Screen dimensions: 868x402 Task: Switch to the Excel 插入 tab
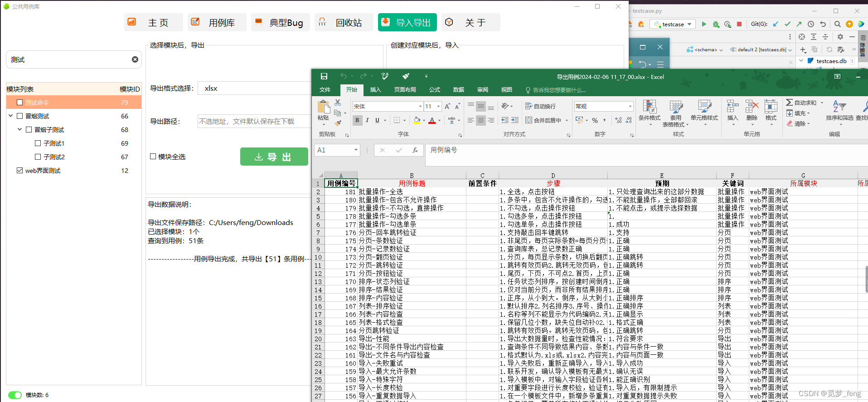coord(376,90)
